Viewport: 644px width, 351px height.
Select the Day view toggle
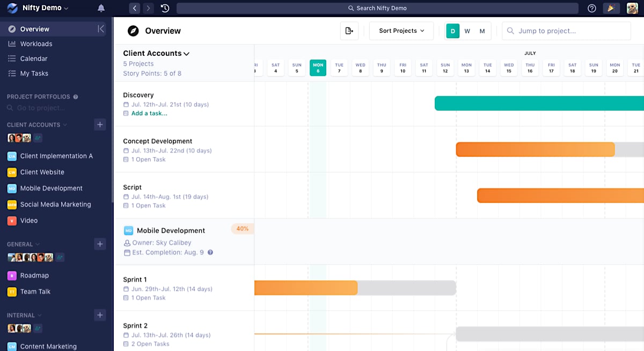(x=452, y=31)
